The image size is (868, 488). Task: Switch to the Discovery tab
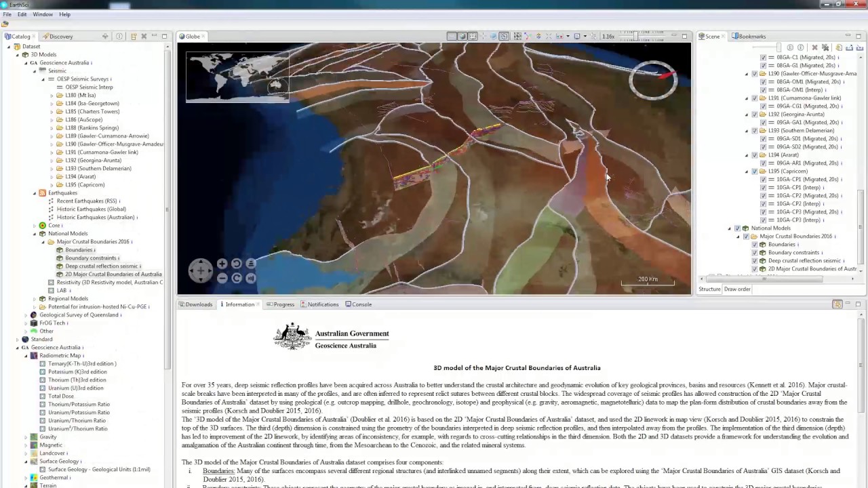(57, 37)
